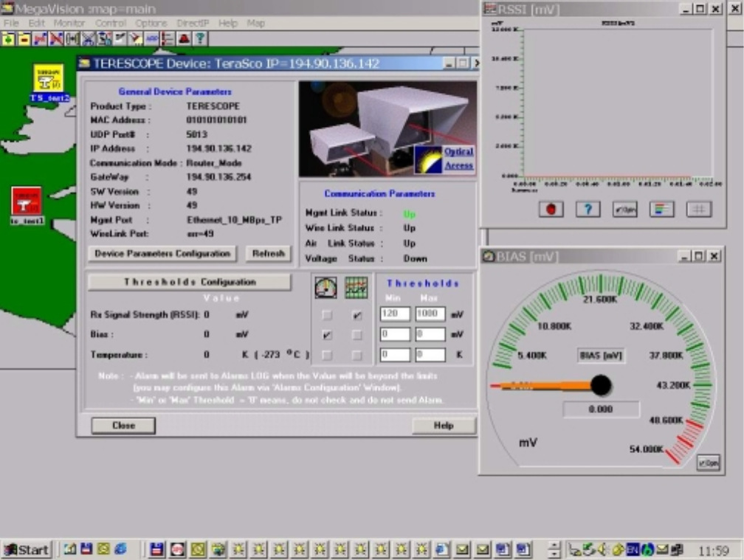Click the colored legend button in RSSI window
Image resolution: width=744 pixels, height=560 pixels.
pyautogui.click(x=662, y=209)
